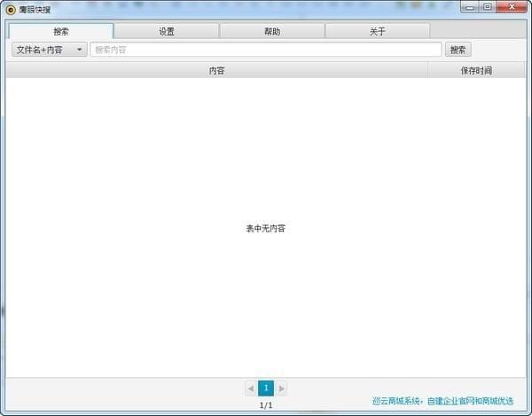Switch to the 关于 tab
Screen dimensions: 532x416
point(378,31)
